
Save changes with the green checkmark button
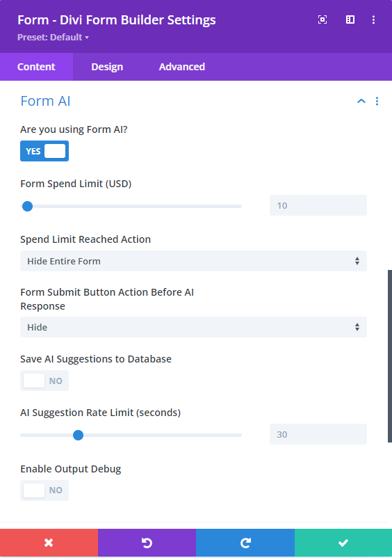[x=343, y=543]
